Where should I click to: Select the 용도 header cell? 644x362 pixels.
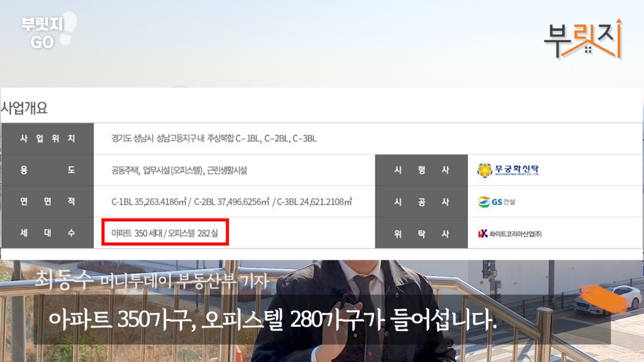(x=48, y=170)
